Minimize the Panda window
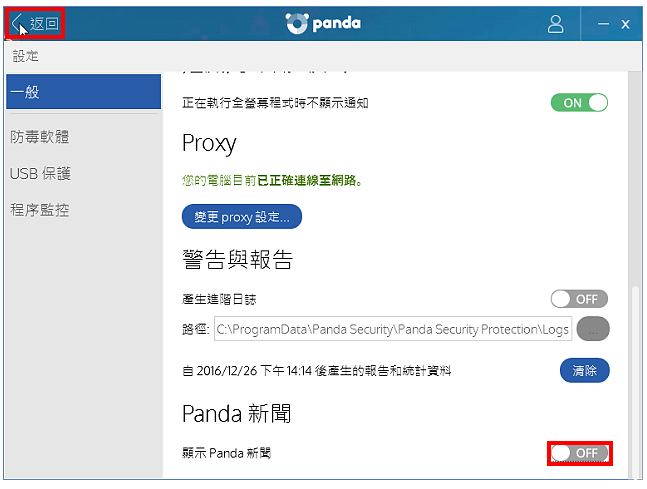The image size is (647, 489). tap(603, 24)
